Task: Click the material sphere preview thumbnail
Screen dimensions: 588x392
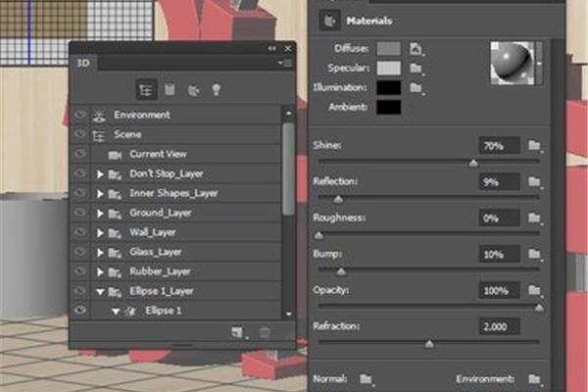Action: pyautogui.click(x=513, y=64)
